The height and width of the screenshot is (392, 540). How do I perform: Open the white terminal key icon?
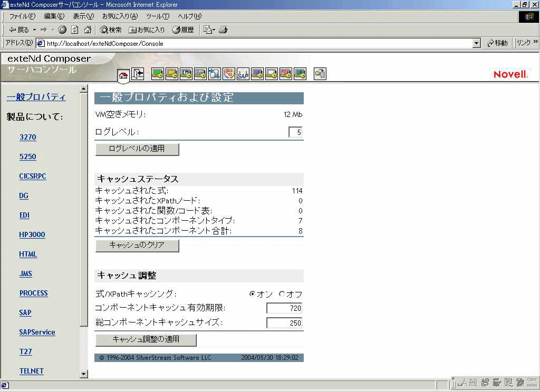[x=272, y=74]
